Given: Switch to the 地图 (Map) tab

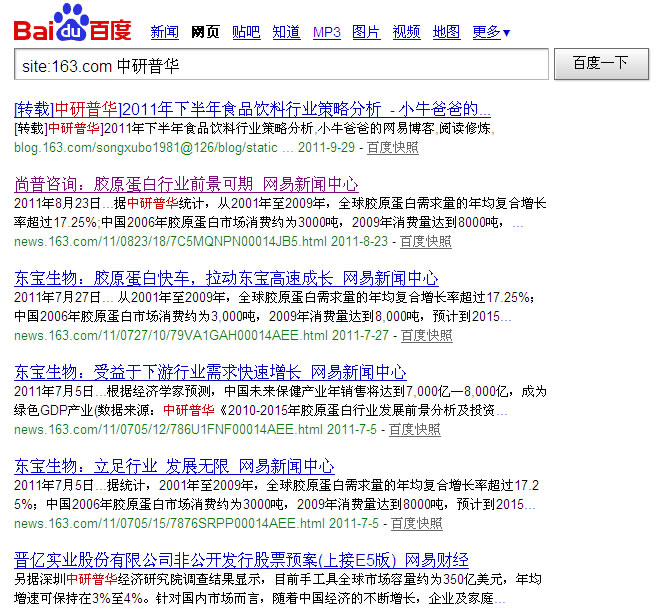Looking at the screenshot, I should click(x=446, y=32).
